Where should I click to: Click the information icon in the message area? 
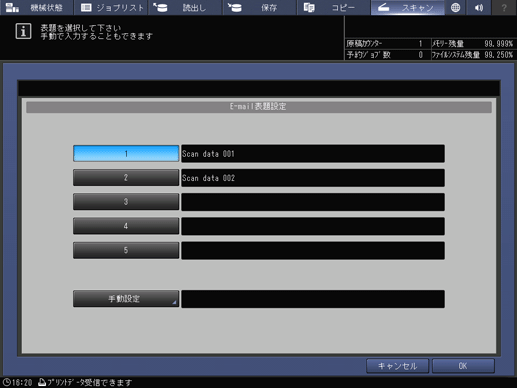point(23,31)
